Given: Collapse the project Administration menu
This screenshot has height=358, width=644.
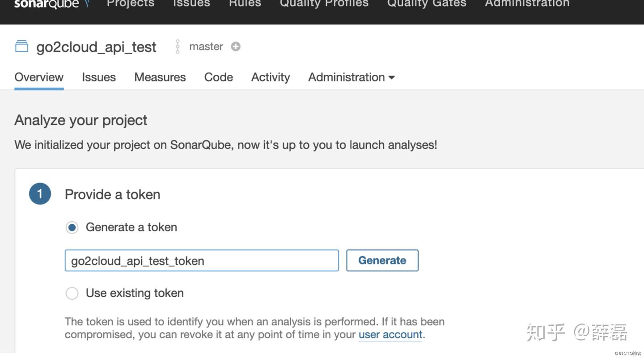Looking at the screenshot, I should pyautogui.click(x=347, y=77).
